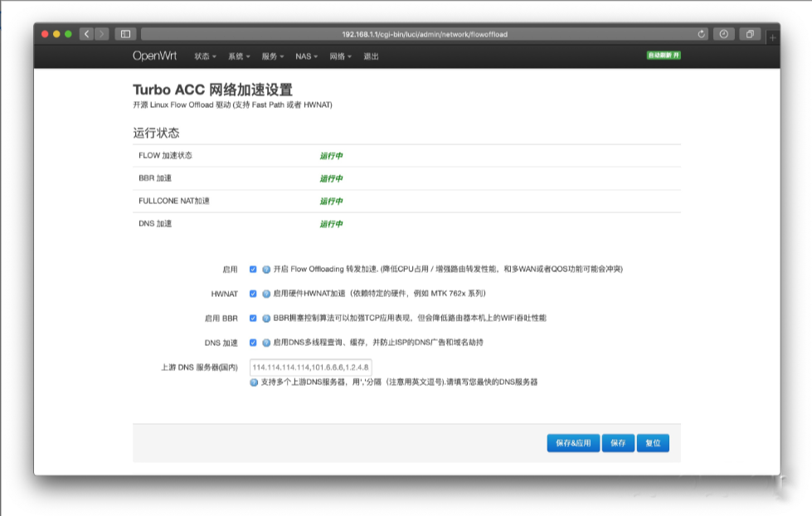The image size is (812, 516).
Task: Open the help tooltip beside Flow Offloading description
Action: tap(266, 269)
